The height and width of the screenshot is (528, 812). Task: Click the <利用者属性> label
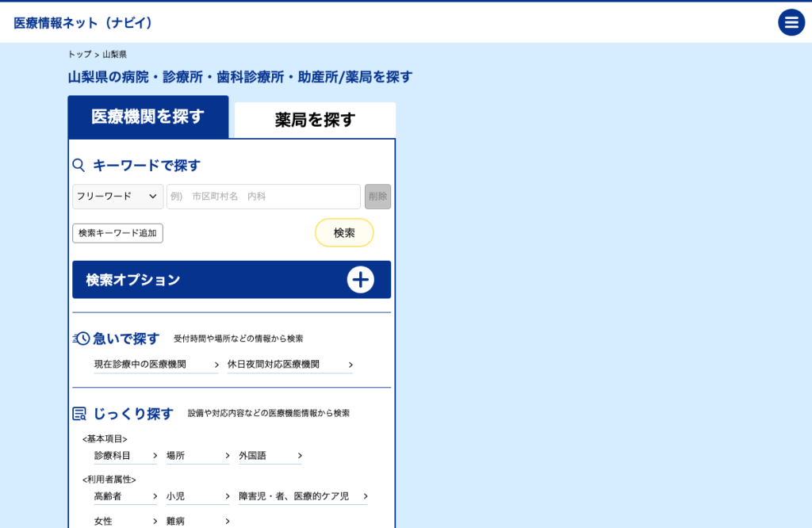[109, 480]
